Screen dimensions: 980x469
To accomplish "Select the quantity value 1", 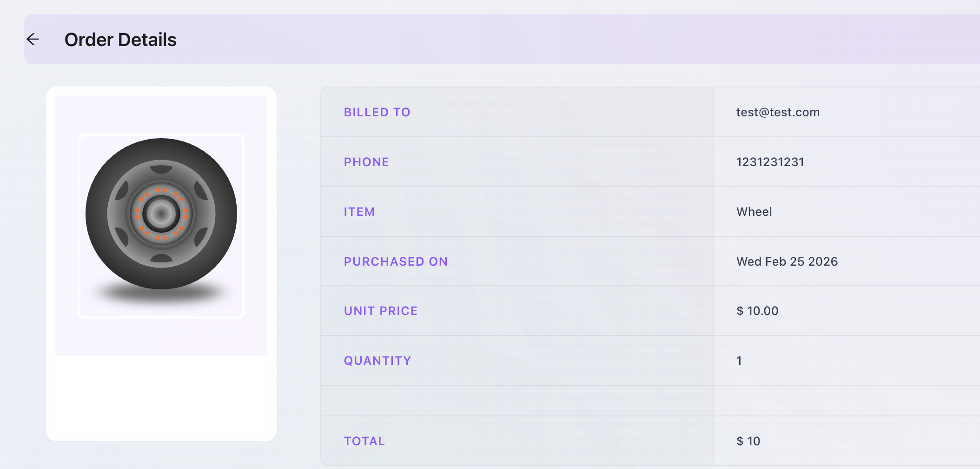I will point(739,361).
